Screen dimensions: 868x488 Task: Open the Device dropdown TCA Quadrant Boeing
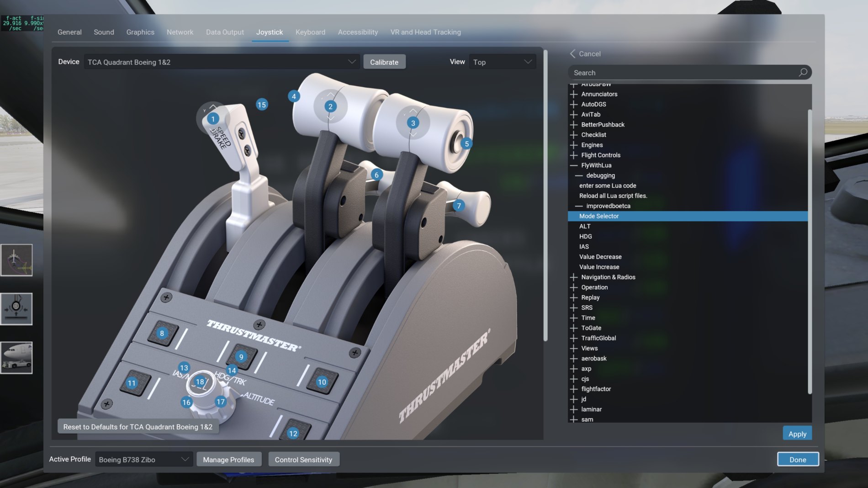(x=222, y=62)
